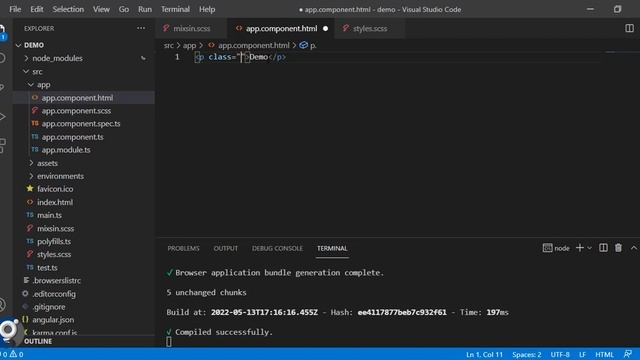
Task: Split the editor to the right
Action: point(629,28)
